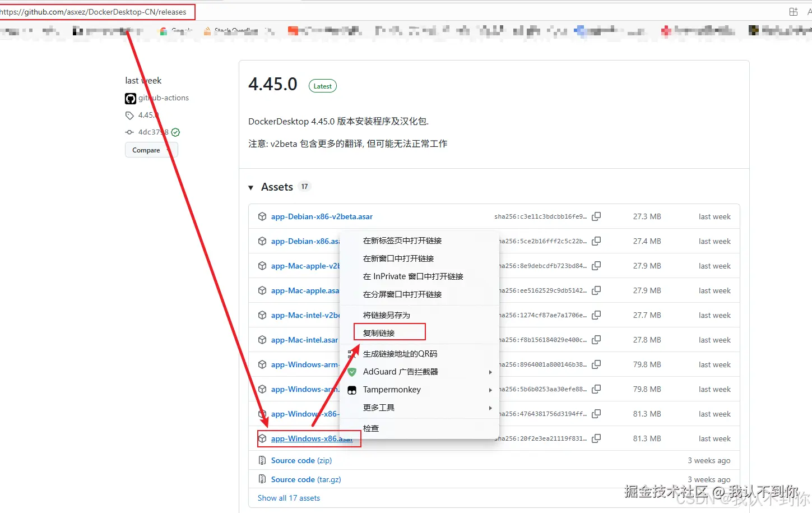Copy sha256 hash for app-Mac-intel.asar

[596, 340]
